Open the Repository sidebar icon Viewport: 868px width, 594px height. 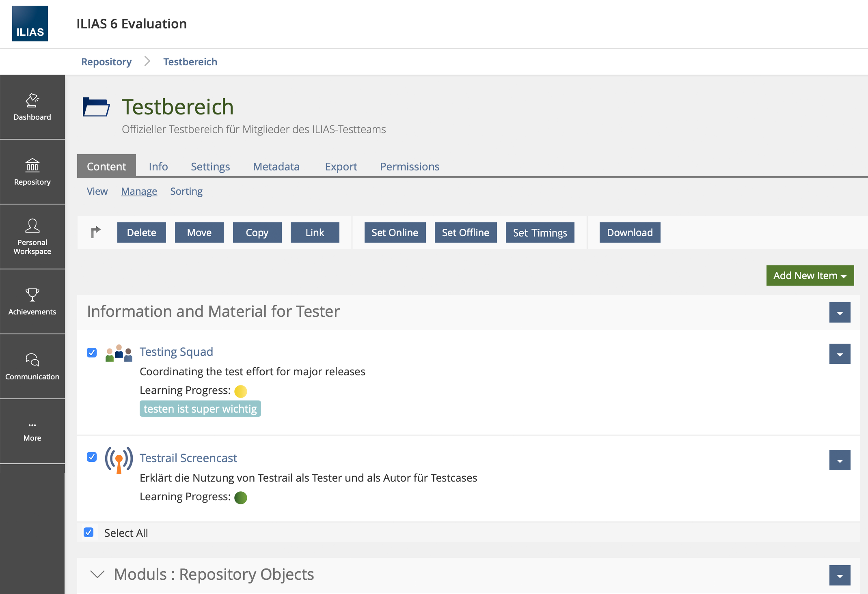pyautogui.click(x=32, y=165)
